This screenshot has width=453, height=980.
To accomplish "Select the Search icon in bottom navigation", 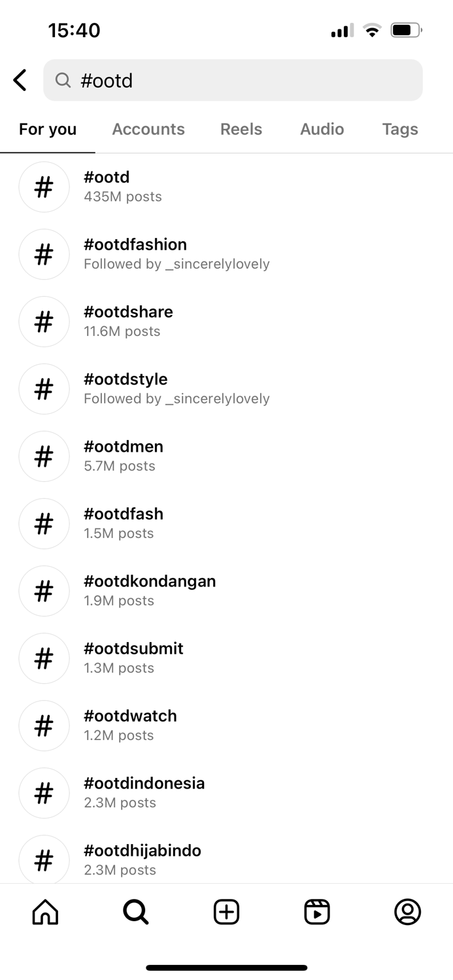I will (135, 911).
